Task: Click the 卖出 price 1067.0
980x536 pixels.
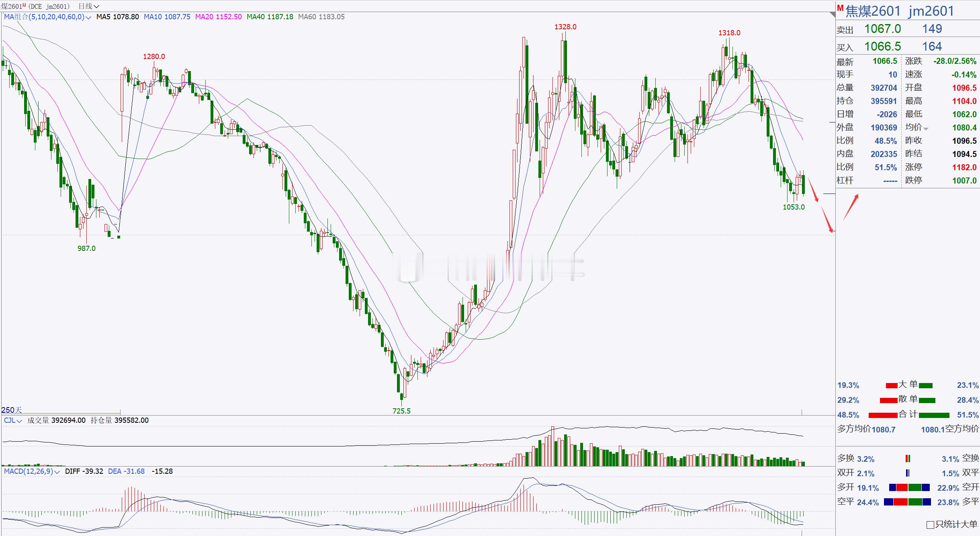Action: point(882,29)
